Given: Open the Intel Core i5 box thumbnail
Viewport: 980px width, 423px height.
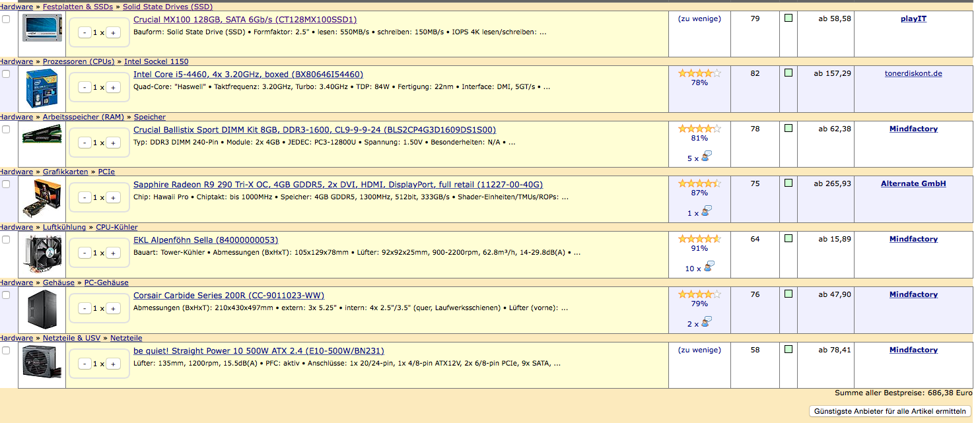Looking at the screenshot, I should click(x=42, y=88).
